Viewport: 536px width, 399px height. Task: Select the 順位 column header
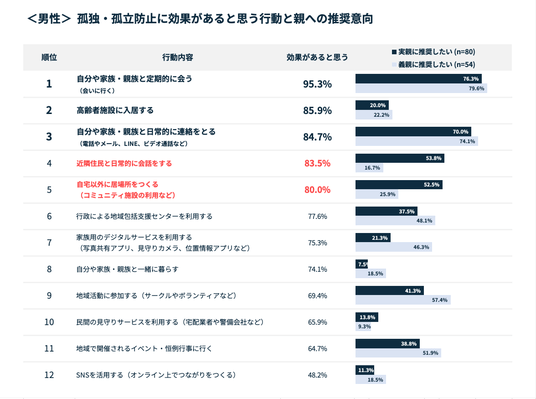click(x=49, y=57)
